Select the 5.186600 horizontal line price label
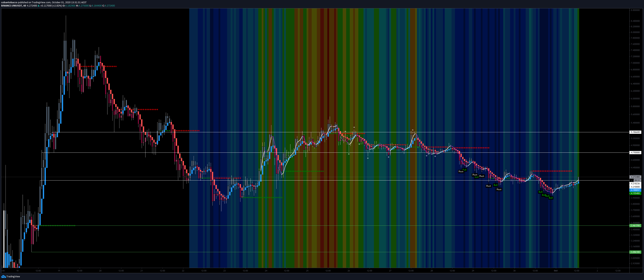The width and height of the screenshot is (644, 280). coord(635,132)
